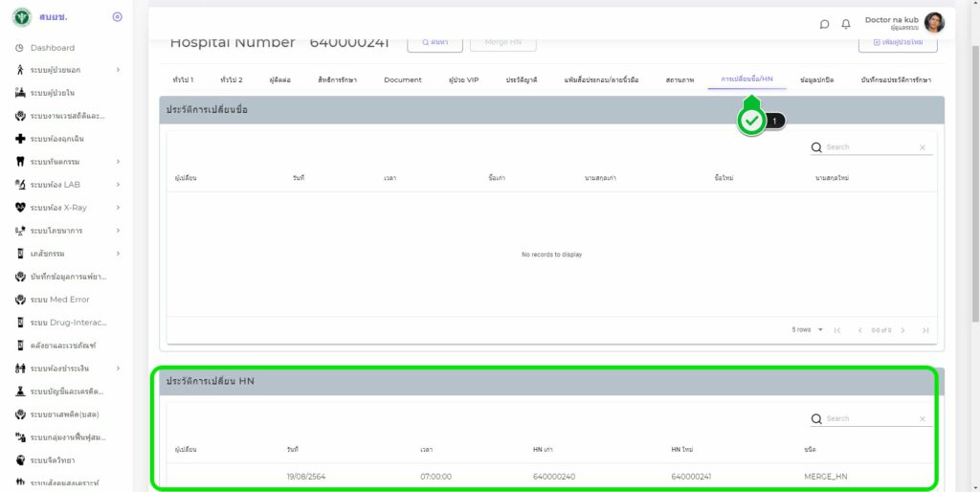Click the เพิ่มผู้ป่วยใหม่ button

click(x=898, y=43)
